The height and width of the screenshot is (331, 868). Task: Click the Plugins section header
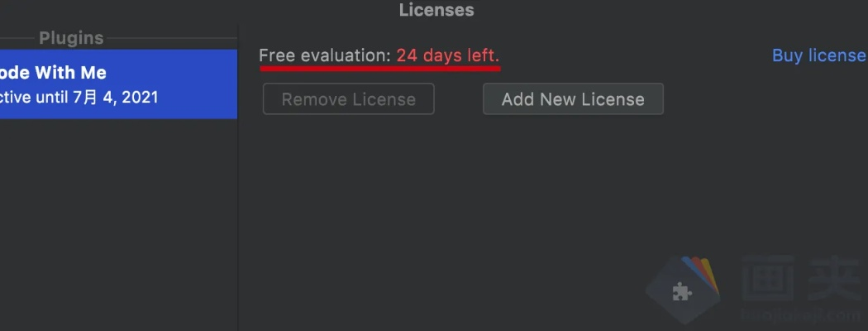[x=71, y=38]
